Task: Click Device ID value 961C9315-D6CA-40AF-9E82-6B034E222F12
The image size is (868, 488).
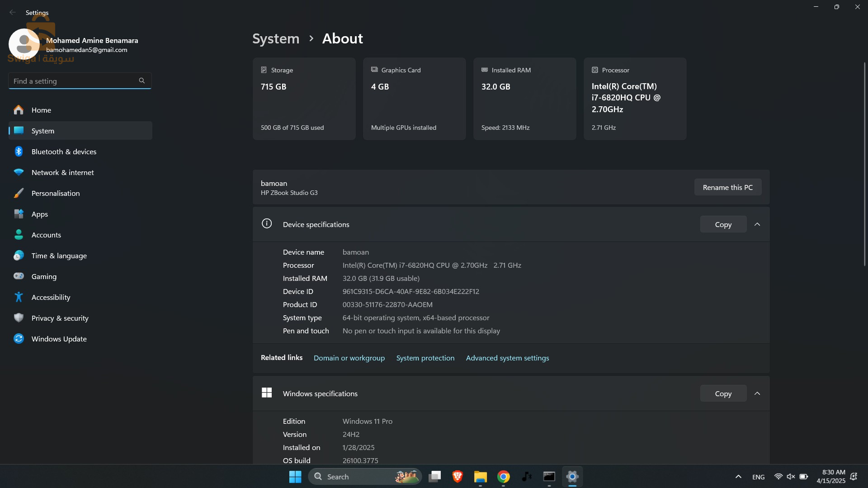Action: pyautogui.click(x=411, y=291)
